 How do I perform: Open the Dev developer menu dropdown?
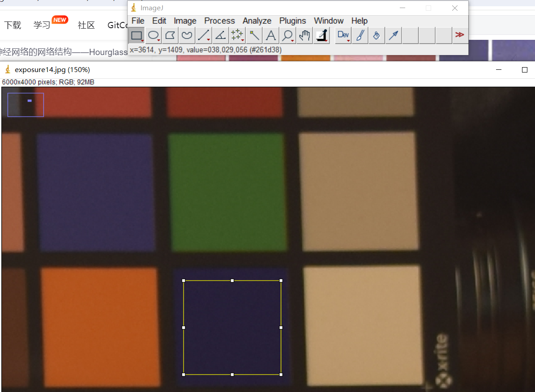point(343,35)
